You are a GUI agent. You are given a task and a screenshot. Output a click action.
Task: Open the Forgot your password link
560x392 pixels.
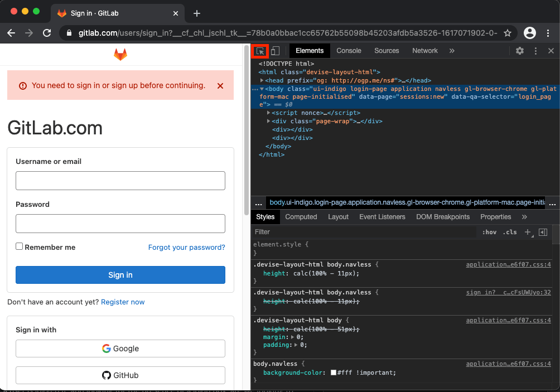pos(186,247)
